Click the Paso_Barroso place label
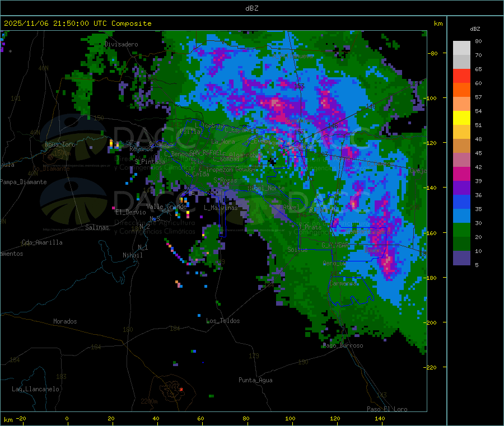504x426 pixels. [343, 346]
